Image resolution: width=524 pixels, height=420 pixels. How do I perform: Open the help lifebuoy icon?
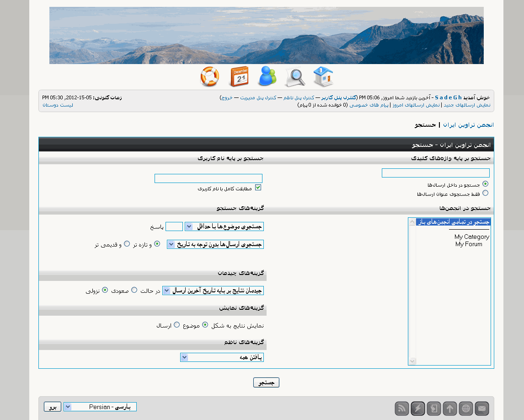(209, 76)
